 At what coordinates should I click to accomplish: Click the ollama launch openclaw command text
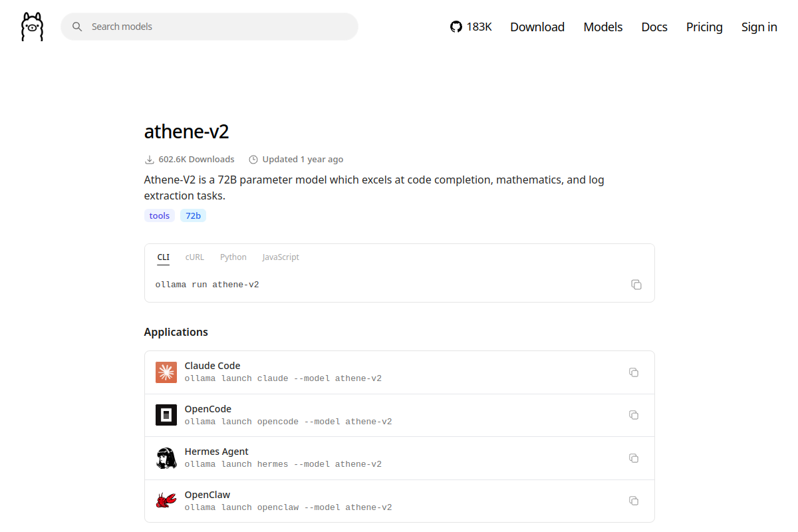tap(289, 507)
